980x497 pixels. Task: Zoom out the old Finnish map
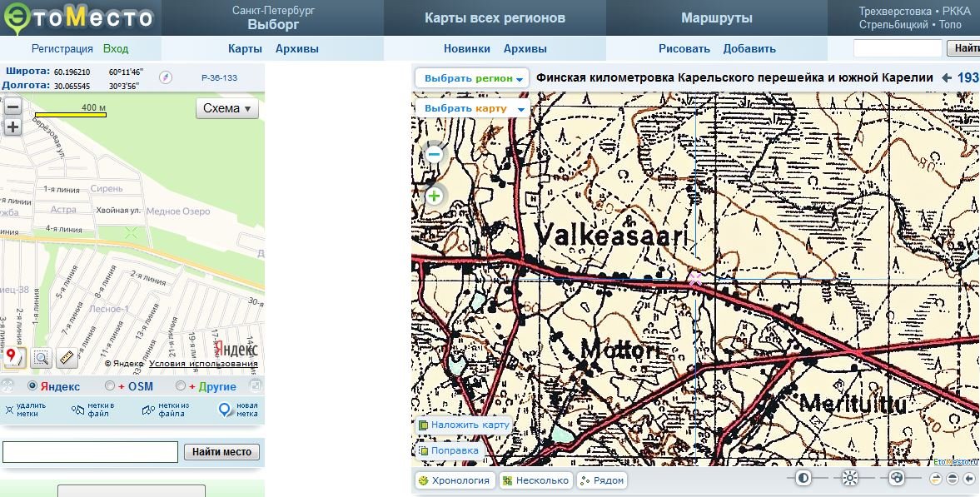click(x=434, y=154)
